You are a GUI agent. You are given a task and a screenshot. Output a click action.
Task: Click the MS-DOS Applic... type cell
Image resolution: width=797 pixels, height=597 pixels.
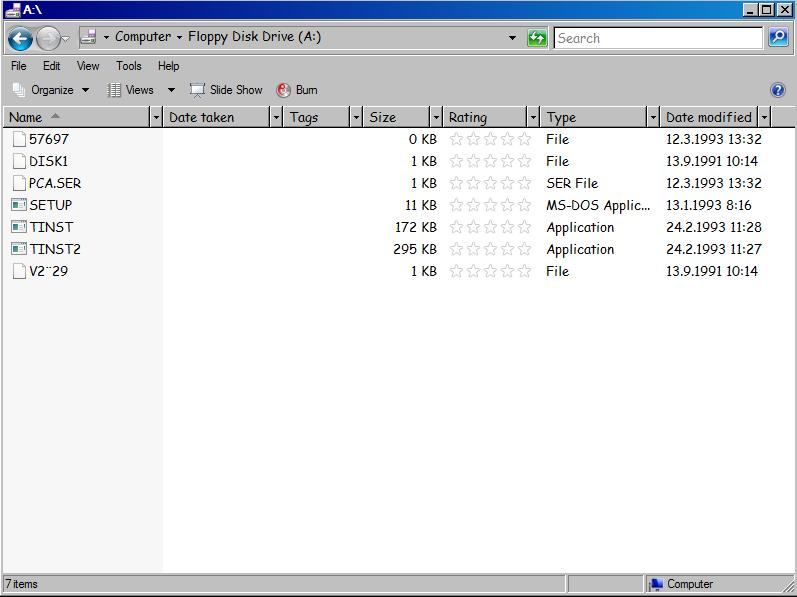click(598, 205)
